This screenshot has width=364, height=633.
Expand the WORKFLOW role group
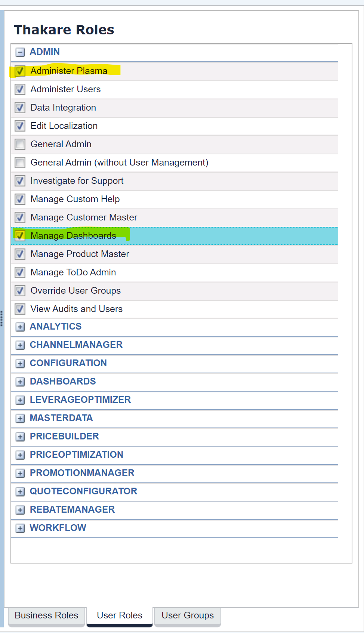pyautogui.click(x=20, y=528)
